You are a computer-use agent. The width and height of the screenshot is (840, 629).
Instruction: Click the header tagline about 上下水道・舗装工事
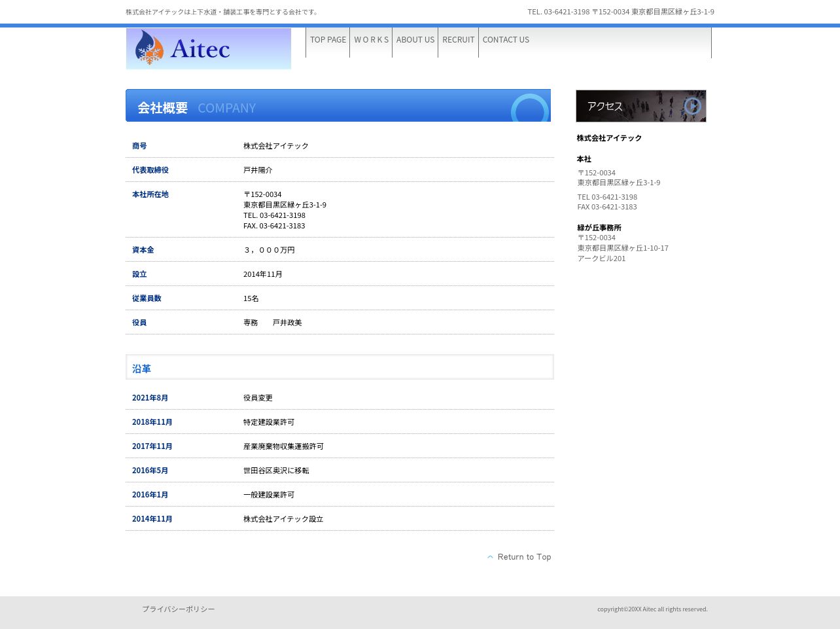(223, 12)
